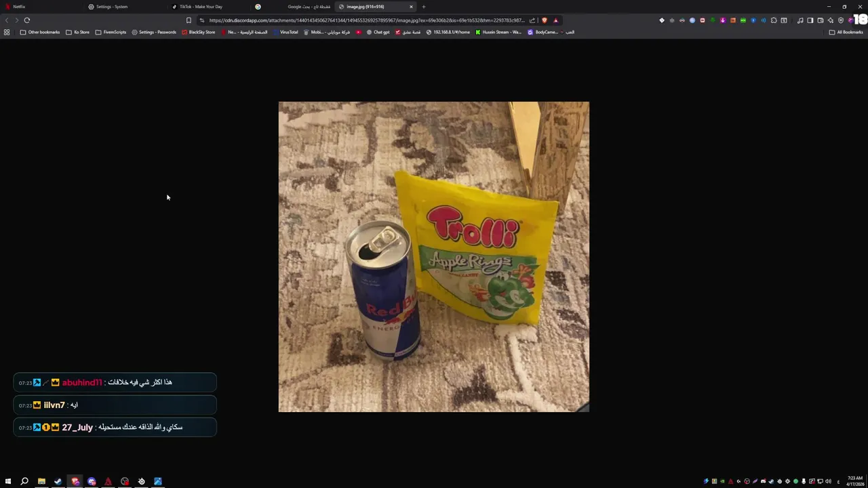
Task: Open the 192.168.8.1 home bookmark
Action: pos(448,32)
